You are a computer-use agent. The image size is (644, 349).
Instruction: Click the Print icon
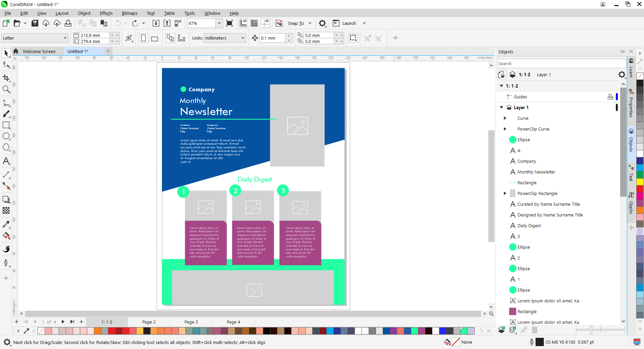click(68, 23)
